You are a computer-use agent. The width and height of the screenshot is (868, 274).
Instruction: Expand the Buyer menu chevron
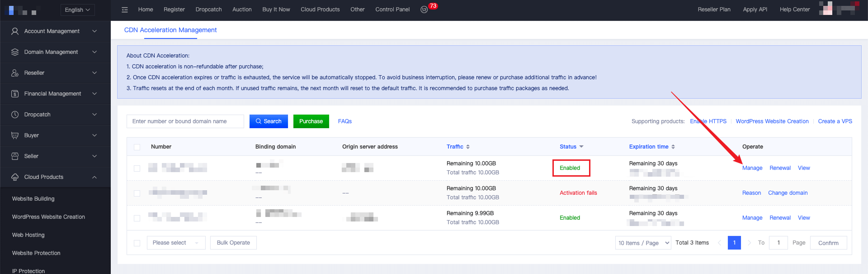tap(94, 135)
